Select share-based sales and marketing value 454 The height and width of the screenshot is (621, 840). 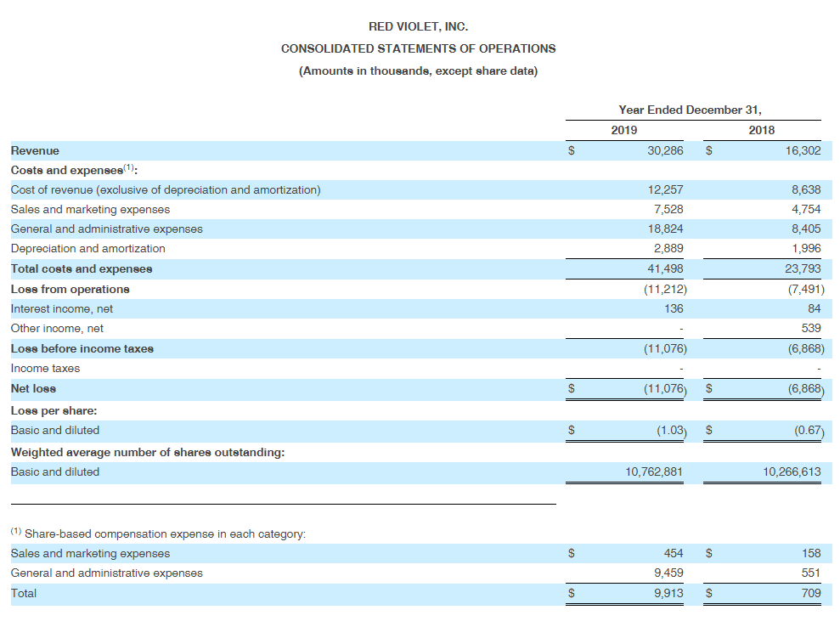pyautogui.click(x=674, y=554)
